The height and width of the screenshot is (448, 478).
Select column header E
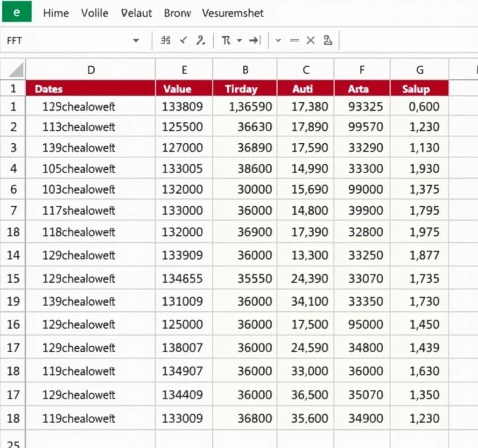(x=184, y=70)
